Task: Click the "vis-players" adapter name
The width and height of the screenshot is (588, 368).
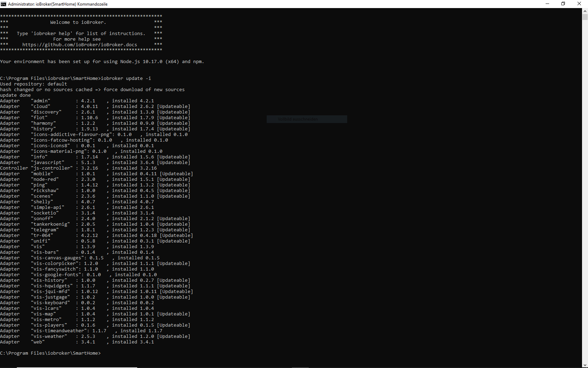Action: point(49,325)
